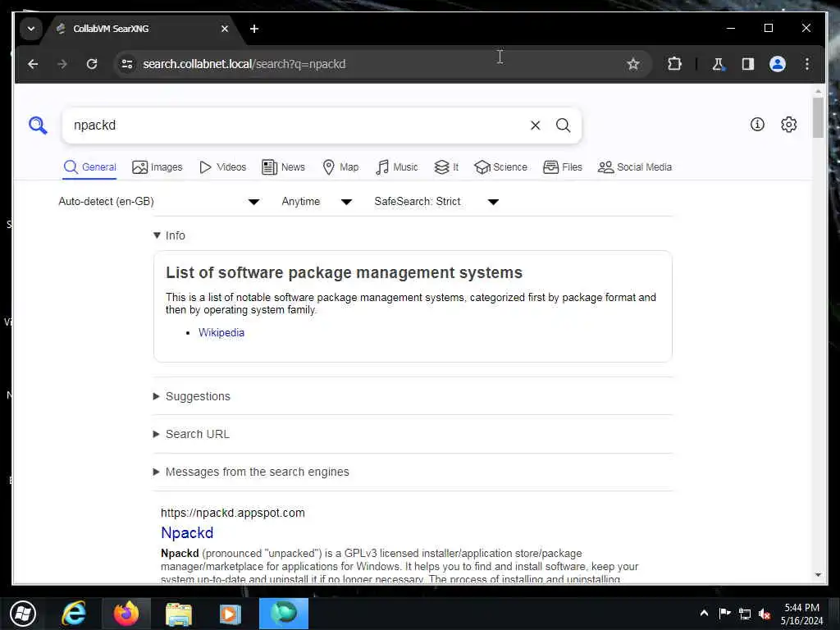Viewport: 840px width, 630px height.
Task: Open the Chrome profile avatar
Action: coord(778,64)
